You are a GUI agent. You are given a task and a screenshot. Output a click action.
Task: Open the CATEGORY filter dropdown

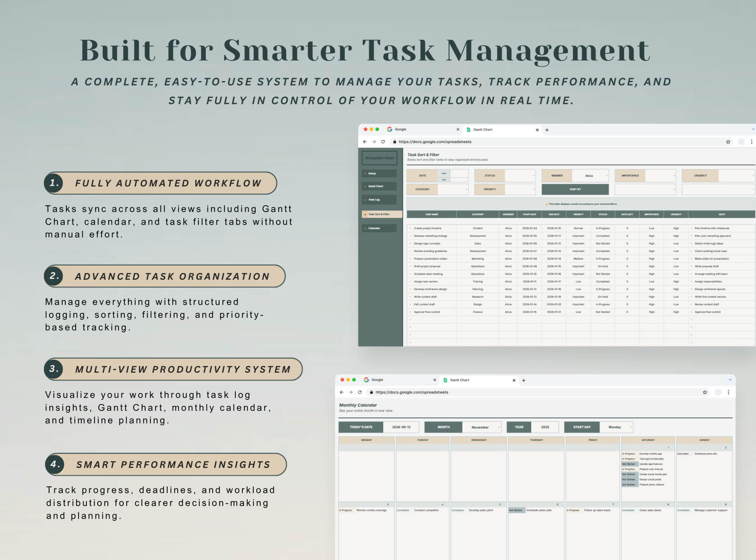[x=453, y=190]
